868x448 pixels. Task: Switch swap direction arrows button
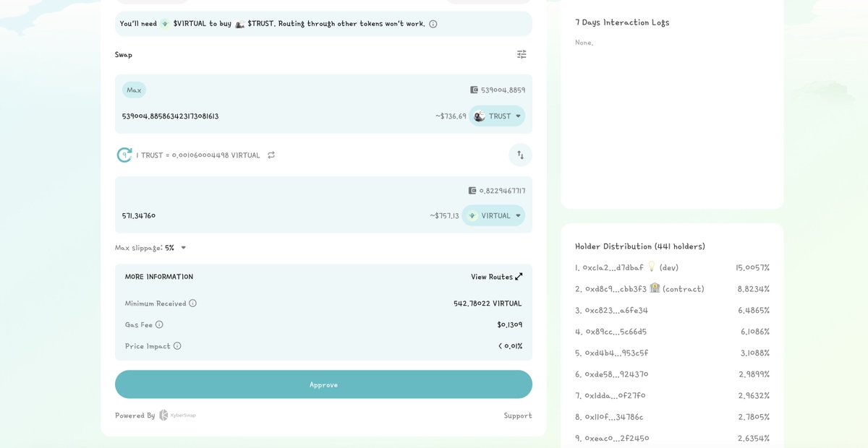[520, 155]
